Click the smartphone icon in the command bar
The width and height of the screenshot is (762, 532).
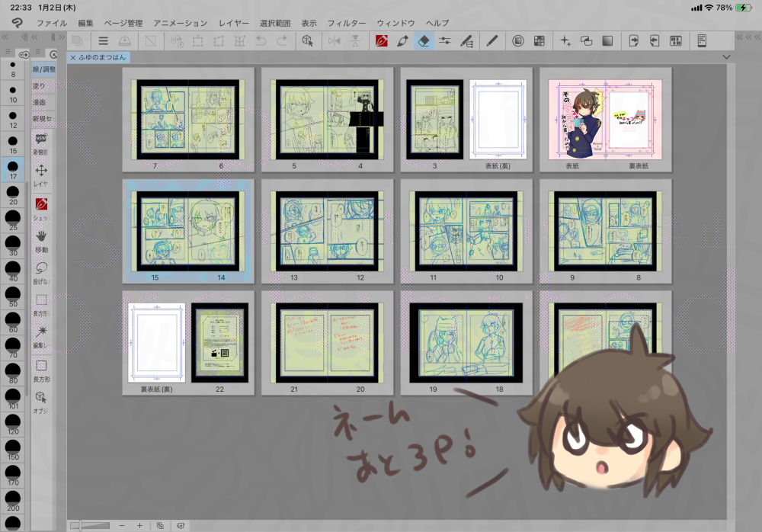coord(702,40)
